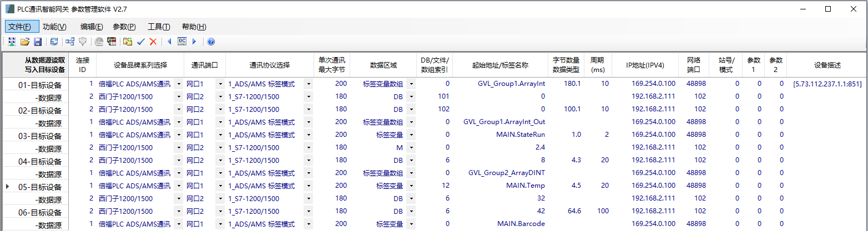Click the QC monitor toolbar icon
This screenshot has height=231, width=868.
point(181,42)
